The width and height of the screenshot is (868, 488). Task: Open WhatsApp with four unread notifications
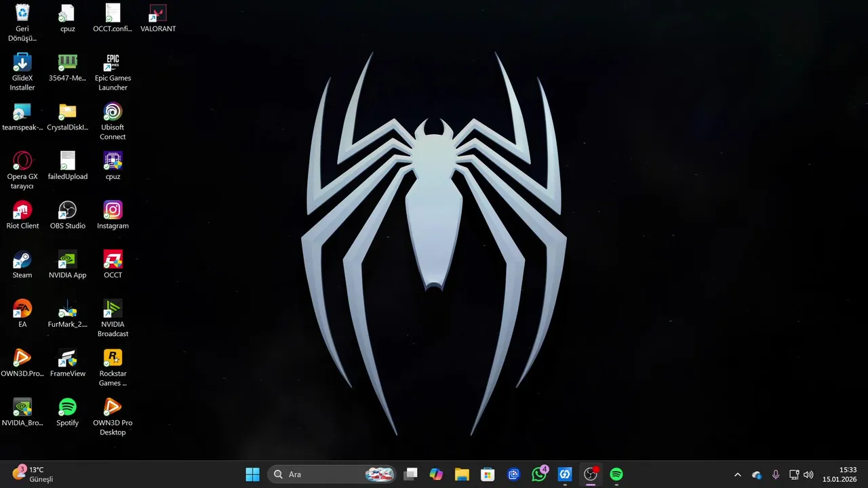pos(540,474)
